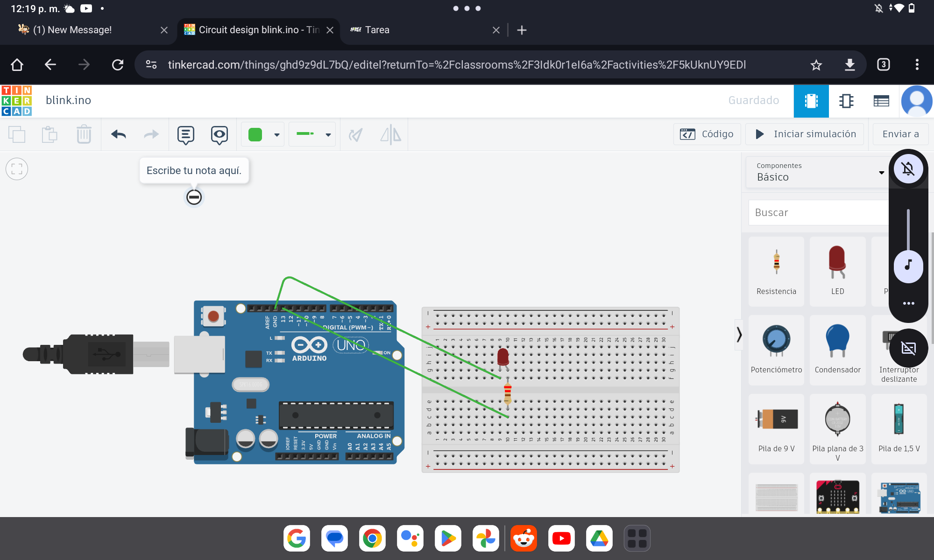Toggle live captions off button

[908, 348]
